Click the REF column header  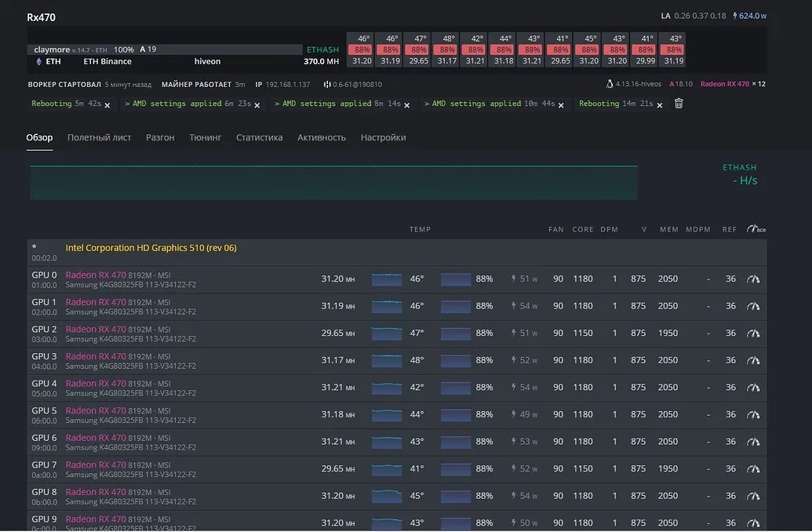(730, 229)
